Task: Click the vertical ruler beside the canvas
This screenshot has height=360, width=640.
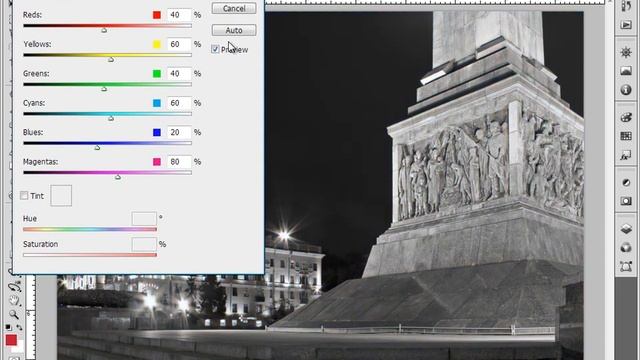Action: pos(30,317)
